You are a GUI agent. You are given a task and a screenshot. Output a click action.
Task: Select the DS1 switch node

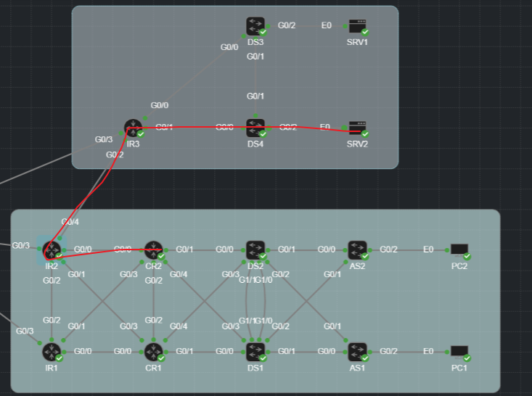coord(255,352)
